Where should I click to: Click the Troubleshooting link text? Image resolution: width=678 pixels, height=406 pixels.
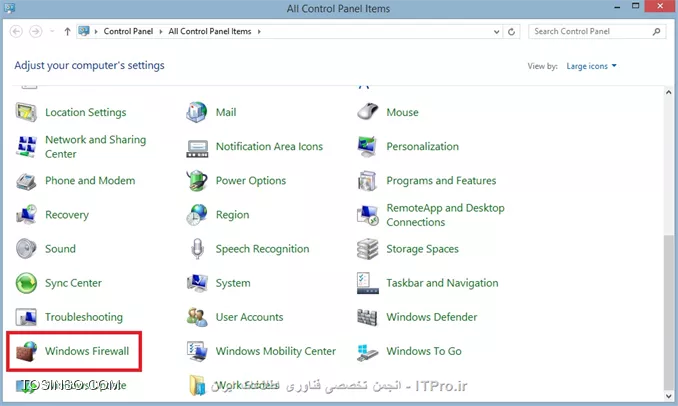[x=84, y=317]
